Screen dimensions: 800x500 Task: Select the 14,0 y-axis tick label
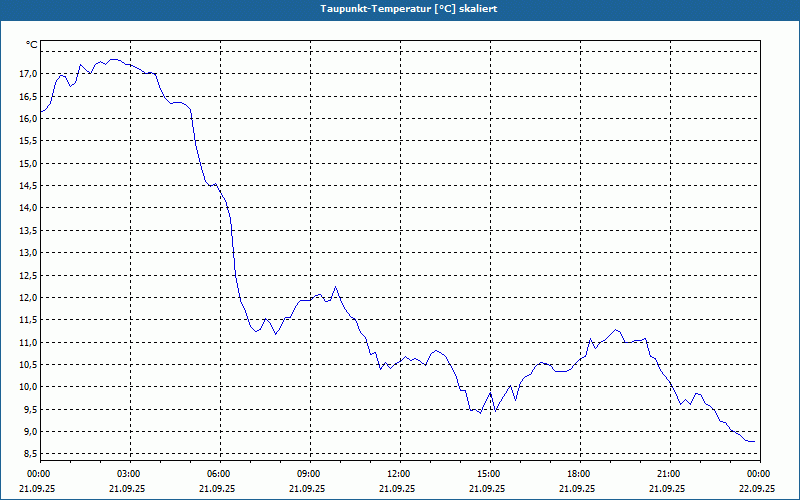tap(28, 208)
